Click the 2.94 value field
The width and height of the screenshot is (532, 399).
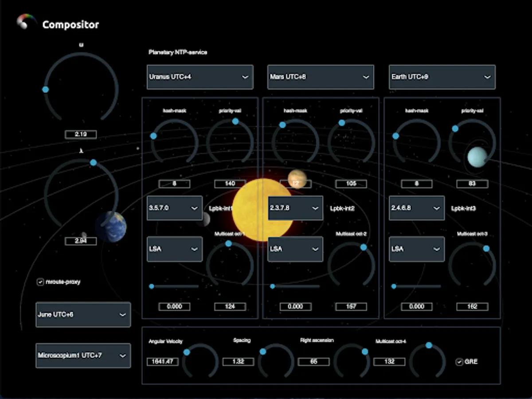click(x=81, y=241)
